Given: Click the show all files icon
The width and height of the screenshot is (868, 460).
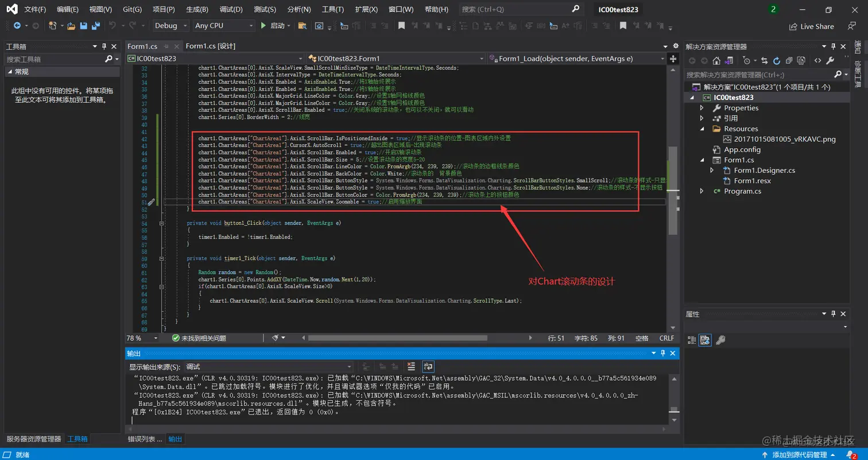Looking at the screenshot, I should (802, 60).
